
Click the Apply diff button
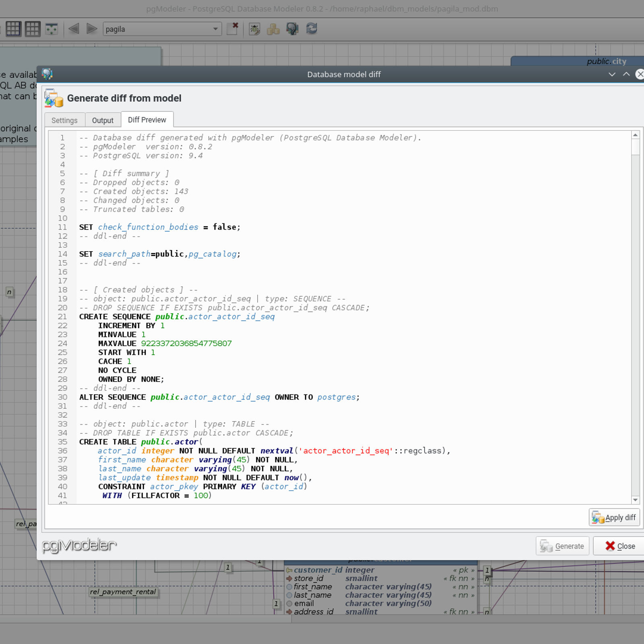(614, 518)
